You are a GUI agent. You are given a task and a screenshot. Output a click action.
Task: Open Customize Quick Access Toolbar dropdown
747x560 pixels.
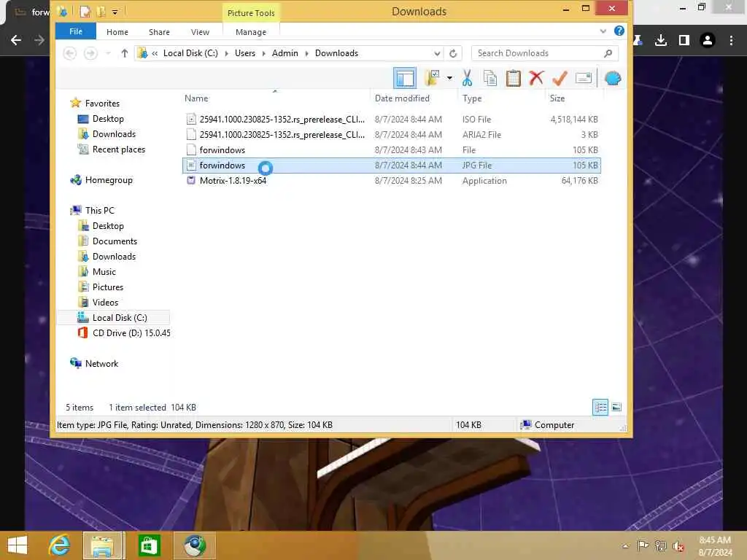click(x=115, y=12)
